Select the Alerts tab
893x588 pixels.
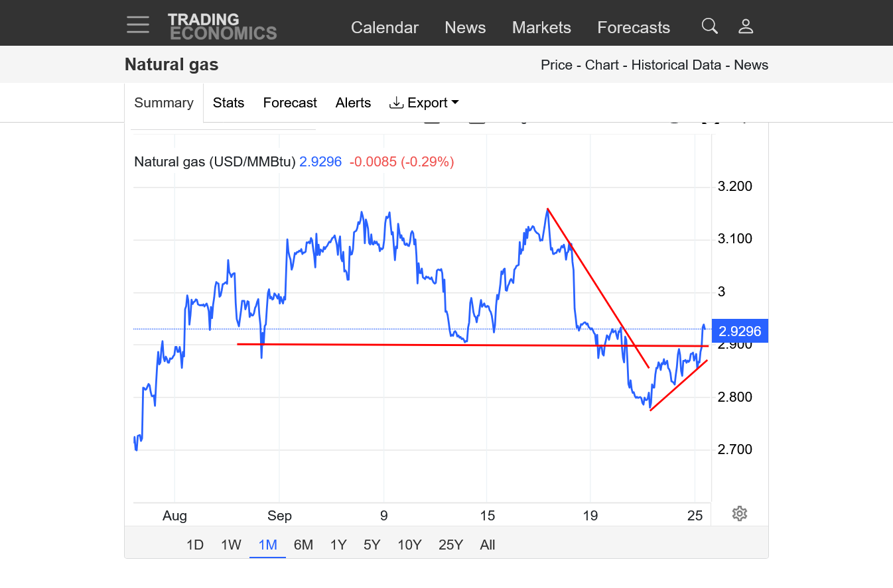click(353, 103)
